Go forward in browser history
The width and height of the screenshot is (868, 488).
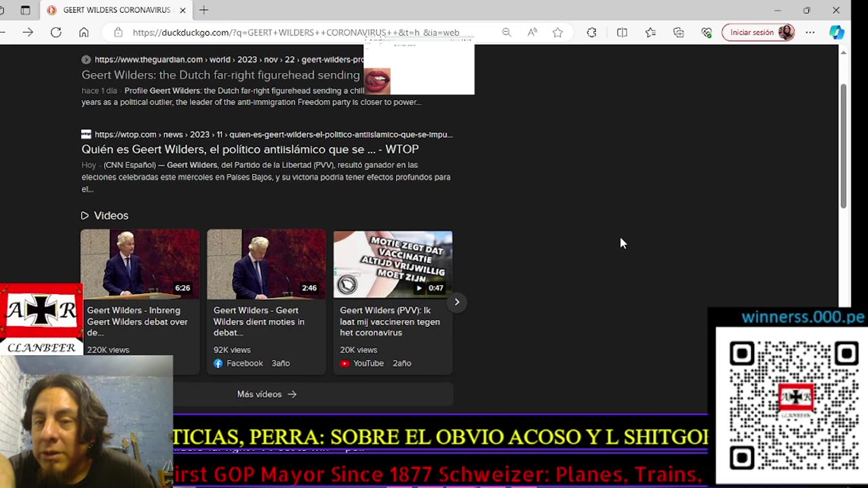(28, 33)
